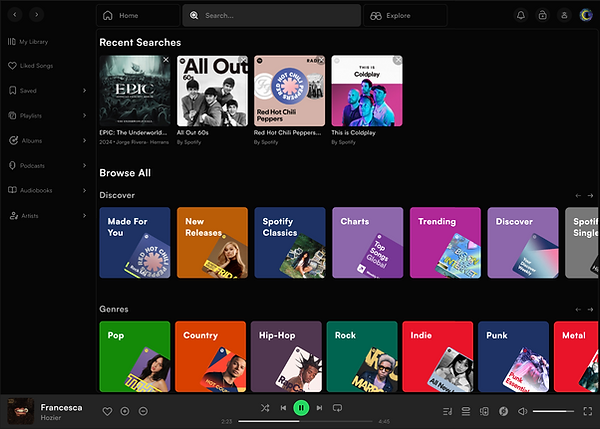Remove This is Coldplay from recent searches
600x429 pixels.
click(398, 60)
